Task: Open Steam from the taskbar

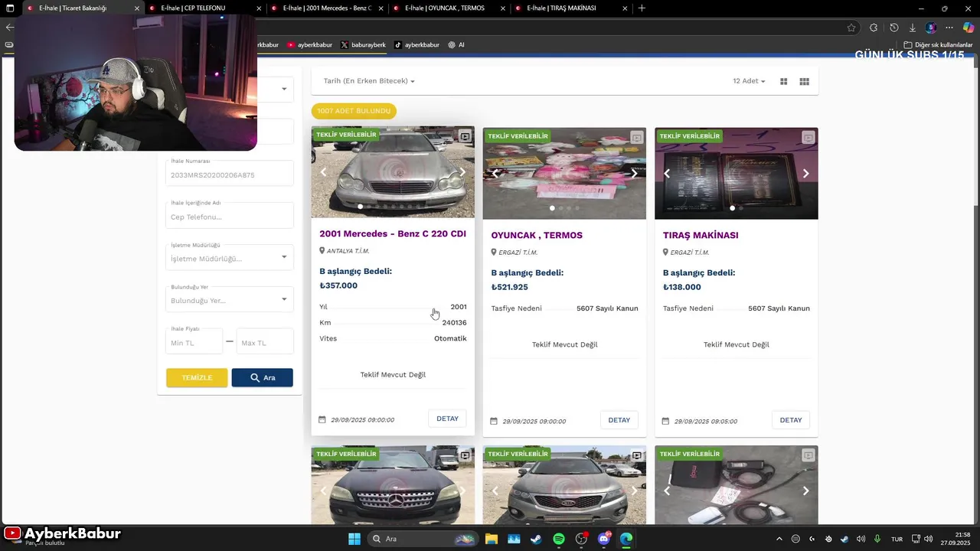Action: pyautogui.click(x=536, y=539)
